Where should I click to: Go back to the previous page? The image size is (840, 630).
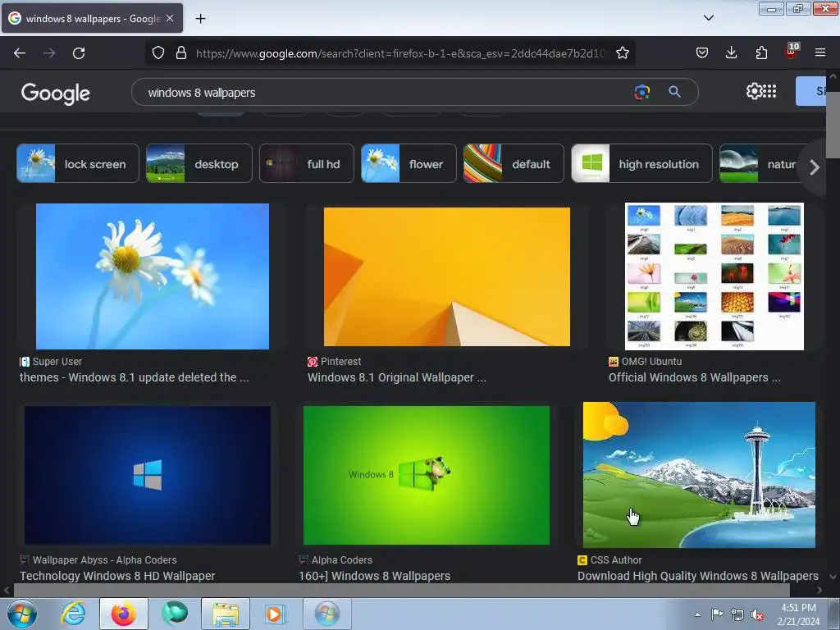20,53
